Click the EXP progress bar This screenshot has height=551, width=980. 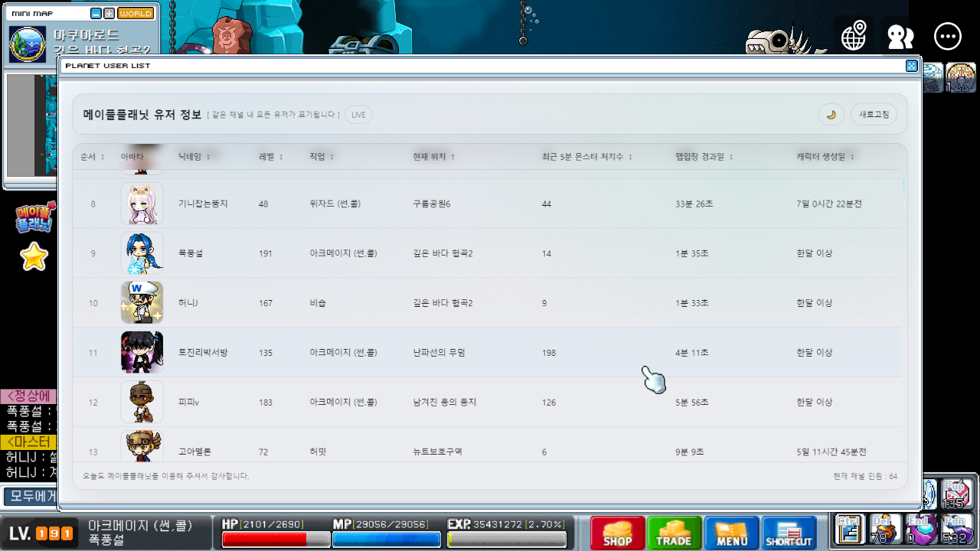click(507, 540)
